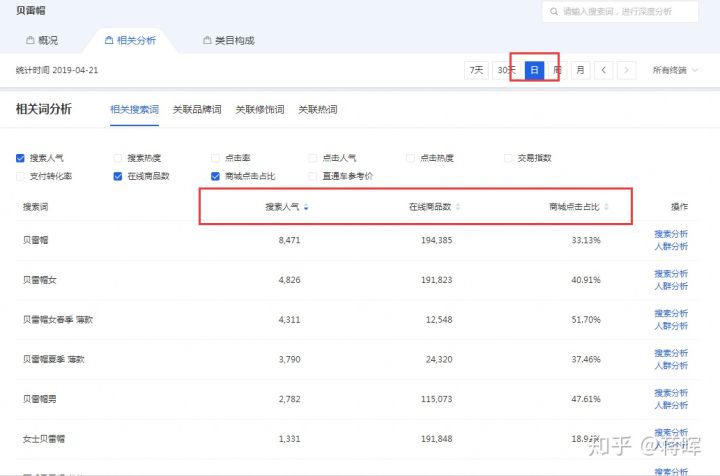Open 人群分析 for 贝雷帽夏季 薄款
The height and width of the screenshot is (476, 720).
point(671,366)
